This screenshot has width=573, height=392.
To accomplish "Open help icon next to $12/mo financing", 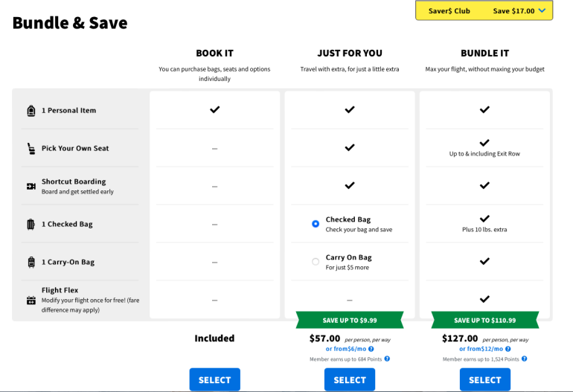I will (x=509, y=349).
